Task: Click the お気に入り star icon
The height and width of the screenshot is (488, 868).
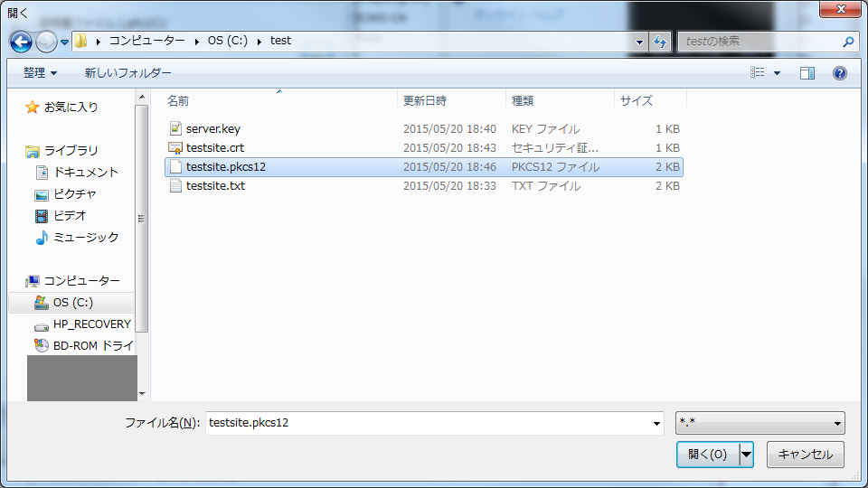Action: [33, 107]
